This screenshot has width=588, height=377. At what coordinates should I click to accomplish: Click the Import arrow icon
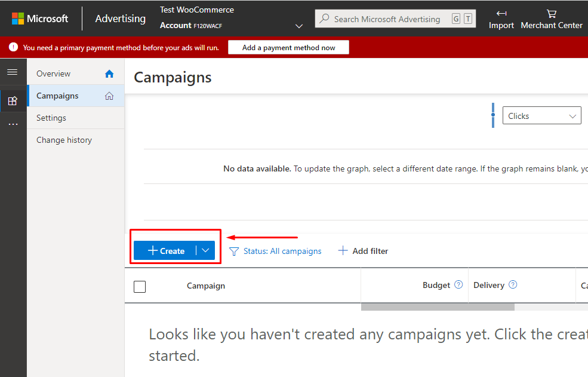point(501,14)
